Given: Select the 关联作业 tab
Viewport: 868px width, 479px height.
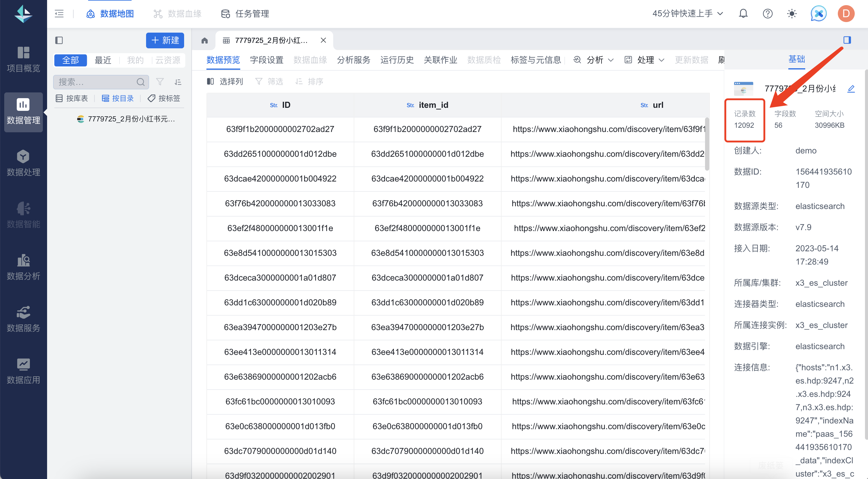Looking at the screenshot, I should pos(440,60).
